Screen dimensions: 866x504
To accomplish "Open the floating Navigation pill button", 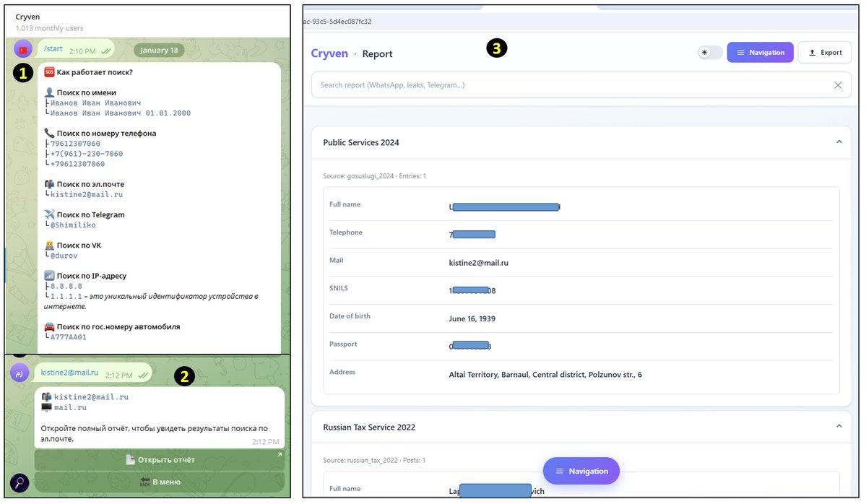I will click(x=581, y=471).
